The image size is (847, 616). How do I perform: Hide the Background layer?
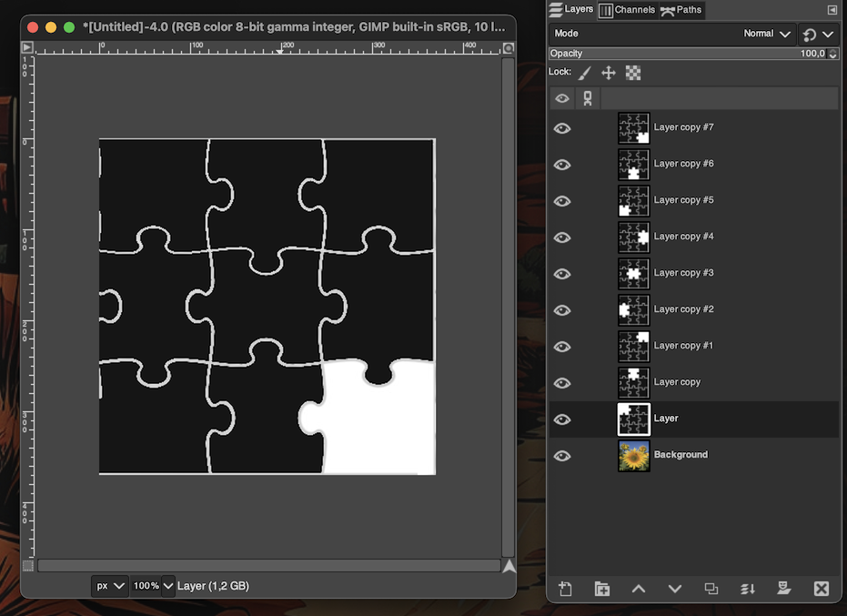point(562,455)
